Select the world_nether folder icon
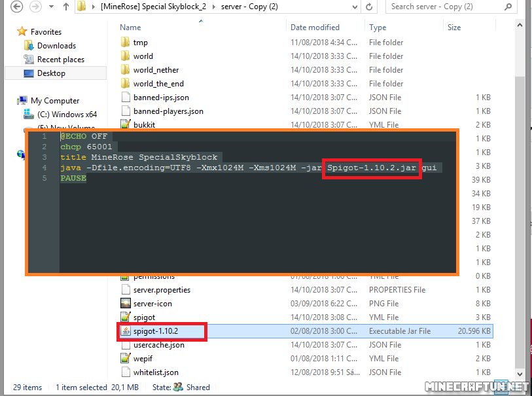 pyautogui.click(x=125, y=69)
